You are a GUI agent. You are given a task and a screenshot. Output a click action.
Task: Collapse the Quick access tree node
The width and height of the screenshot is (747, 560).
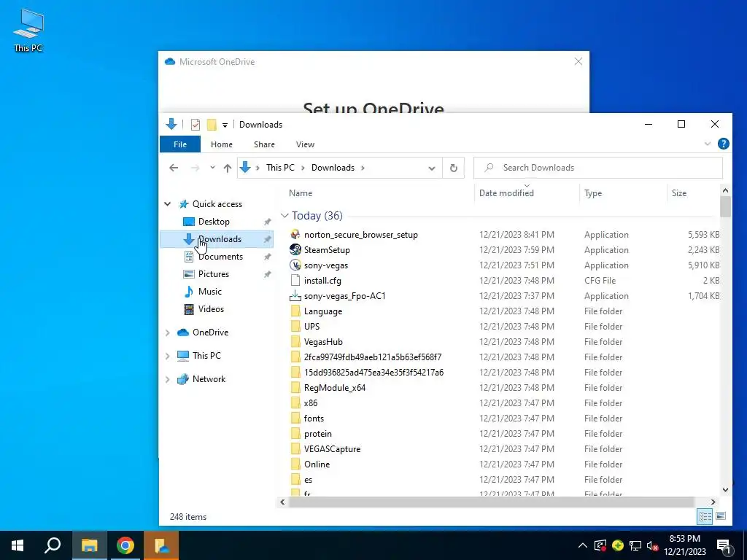(168, 204)
